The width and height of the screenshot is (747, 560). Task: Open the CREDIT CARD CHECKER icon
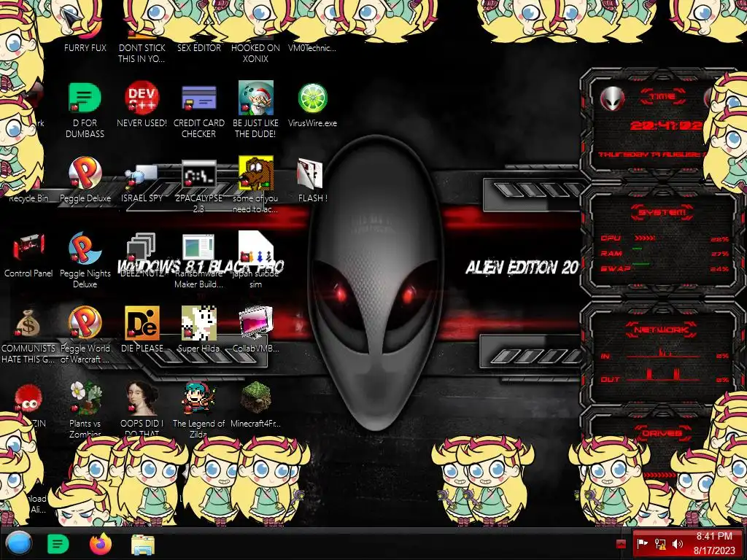tap(198, 98)
